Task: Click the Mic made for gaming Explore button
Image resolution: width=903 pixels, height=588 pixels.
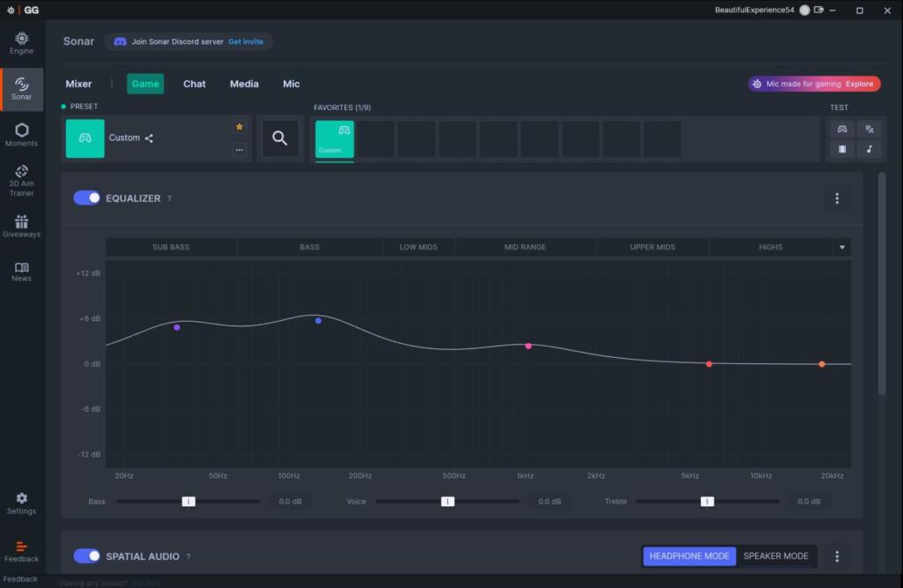Action: 859,84
